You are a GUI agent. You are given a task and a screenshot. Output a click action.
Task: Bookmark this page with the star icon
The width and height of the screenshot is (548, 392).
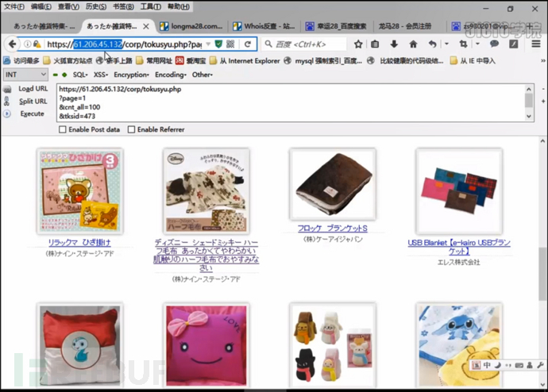click(358, 44)
